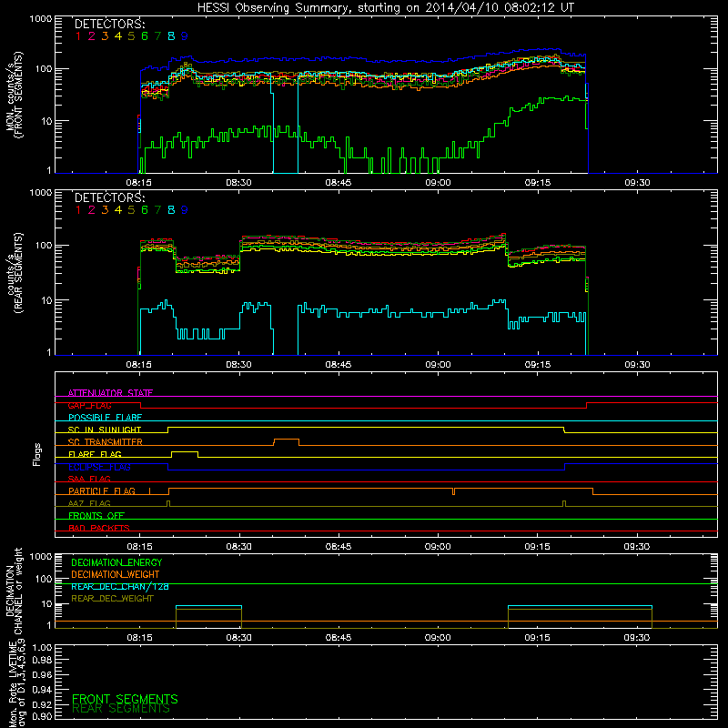Viewport: 728px width, 728px height.
Task: Click the Flags vertical axis title
Action: [x=36, y=454]
